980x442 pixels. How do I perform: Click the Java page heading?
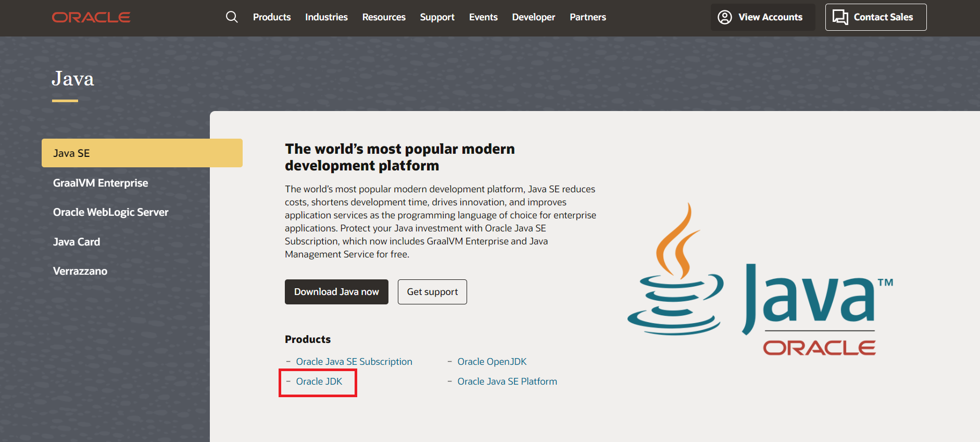click(x=73, y=79)
